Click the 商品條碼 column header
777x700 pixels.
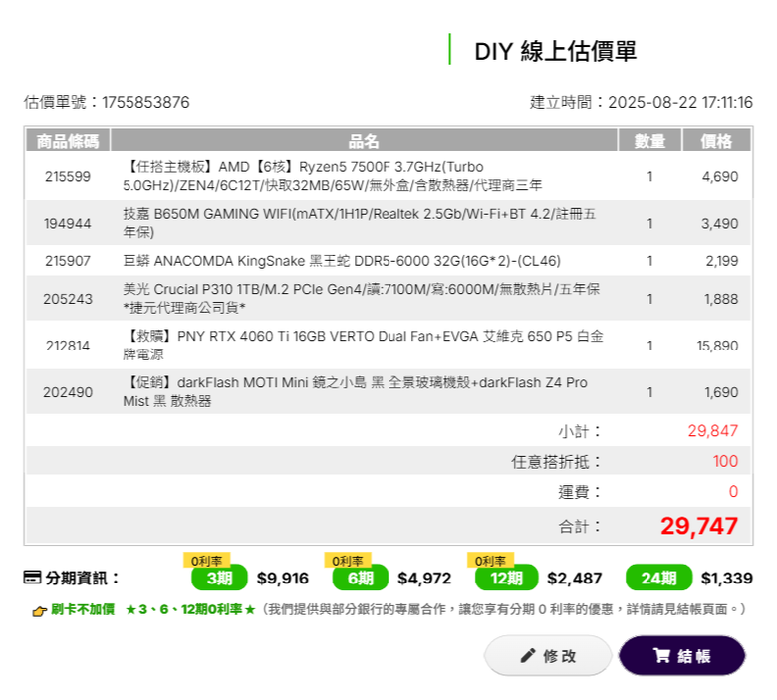pos(68,141)
